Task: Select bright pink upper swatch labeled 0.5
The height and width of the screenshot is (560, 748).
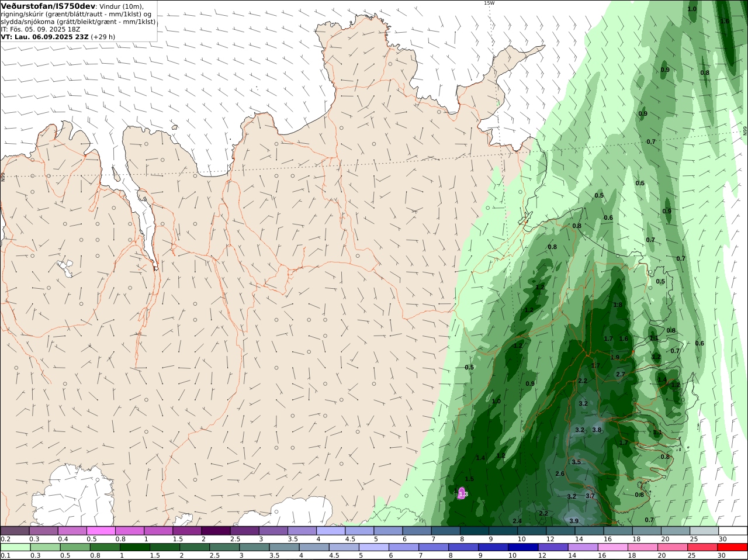Action: [102, 531]
